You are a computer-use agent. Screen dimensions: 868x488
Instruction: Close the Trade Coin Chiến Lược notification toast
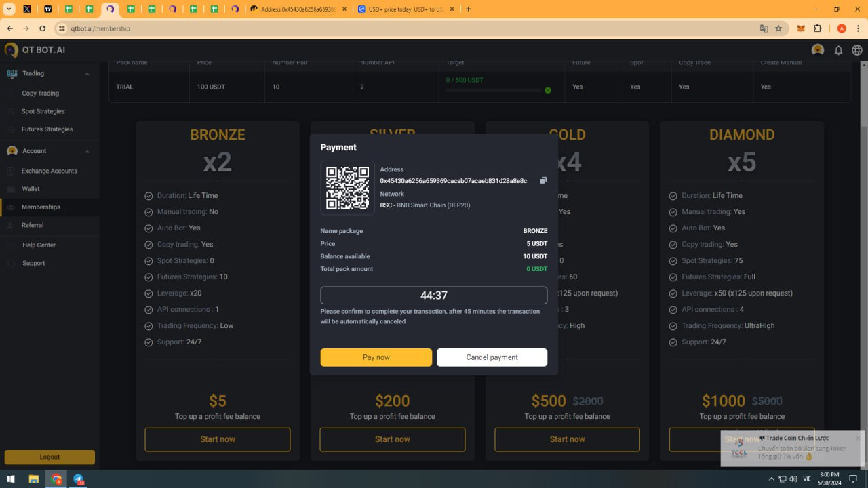pos(858,438)
